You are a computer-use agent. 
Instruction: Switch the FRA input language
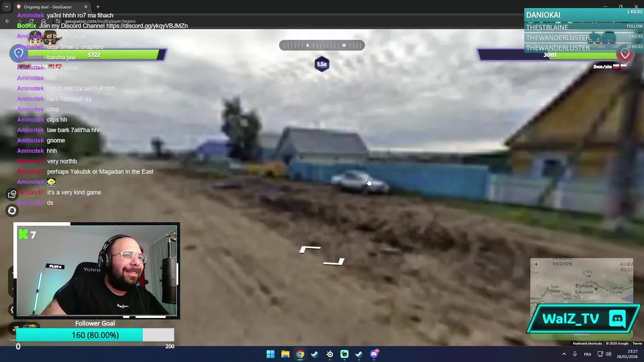click(587, 354)
